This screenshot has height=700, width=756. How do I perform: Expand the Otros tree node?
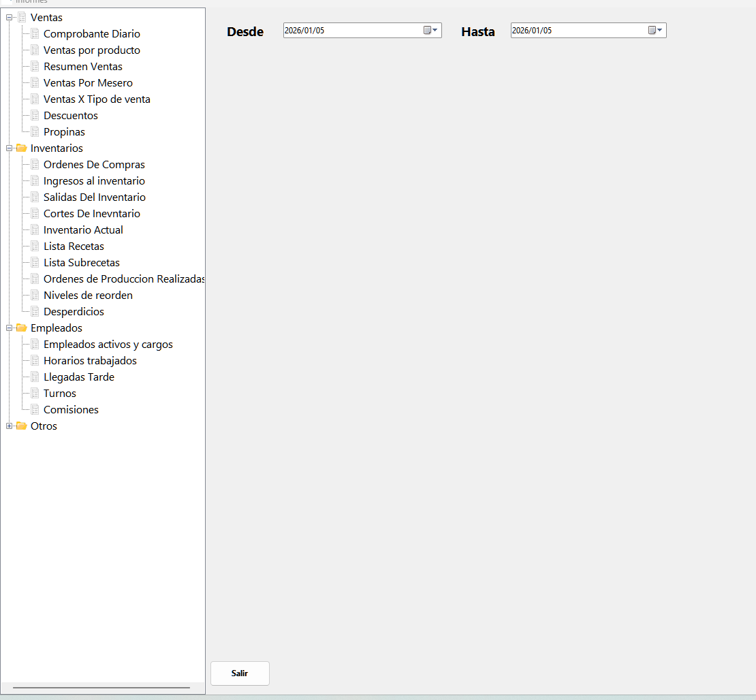9,426
